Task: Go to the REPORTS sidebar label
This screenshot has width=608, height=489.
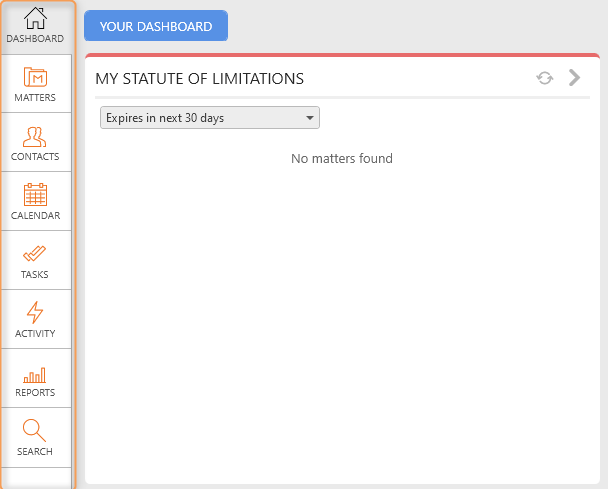Action: 35,393
